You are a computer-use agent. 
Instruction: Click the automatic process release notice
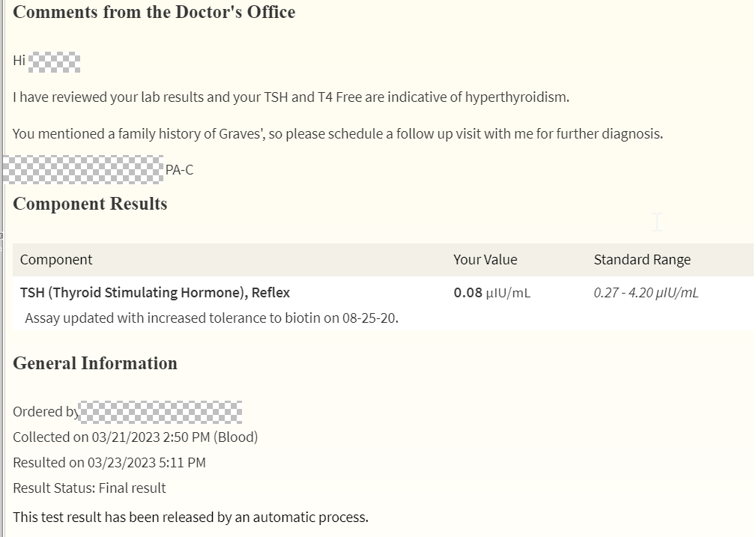click(x=190, y=518)
